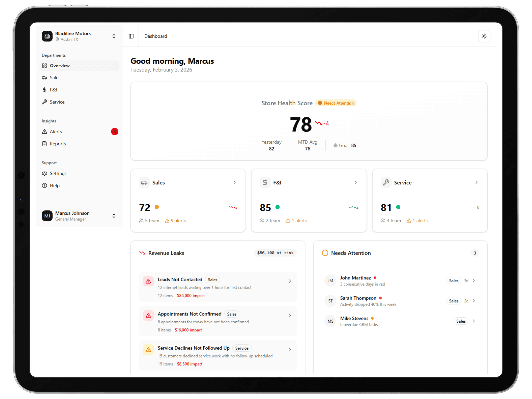Toggle the Needs Attention status badge
Viewport: 532px width, 399px height.
point(336,103)
